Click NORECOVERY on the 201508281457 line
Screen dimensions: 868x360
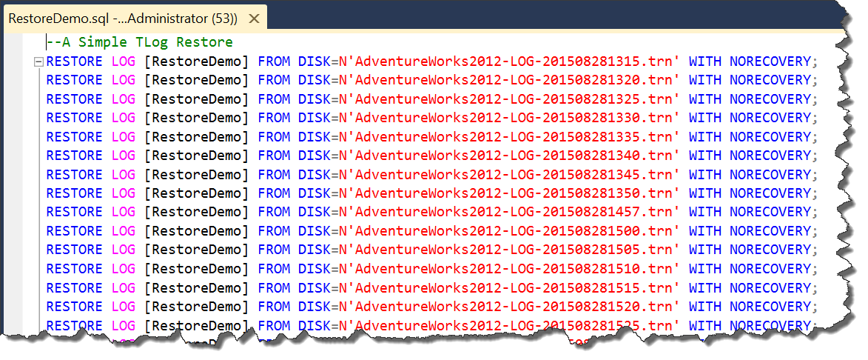click(x=770, y=212)
